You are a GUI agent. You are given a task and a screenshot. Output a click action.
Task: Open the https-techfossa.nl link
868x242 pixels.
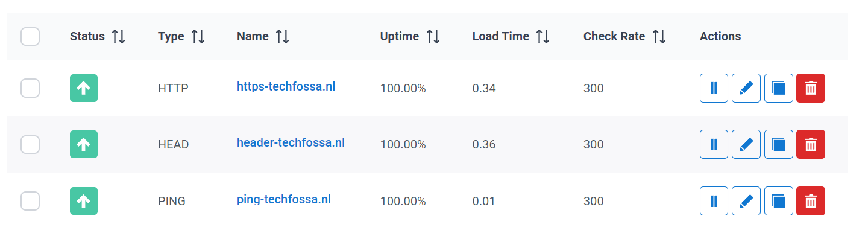coord(286,87)
